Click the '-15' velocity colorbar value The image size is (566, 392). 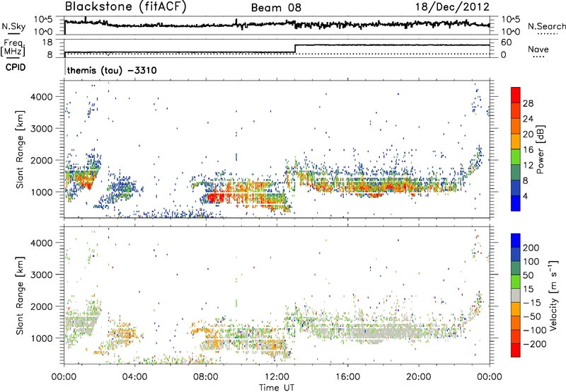click(532, 302)
